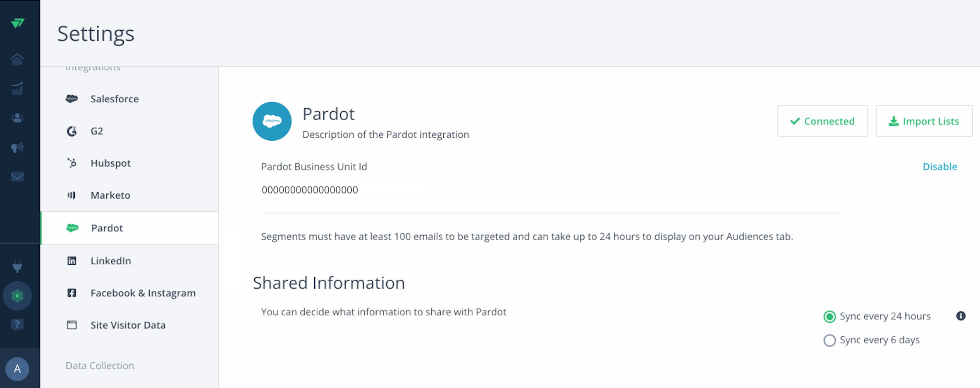Click the settings gear icon in sidebar
This screenshot has height=388, width=980.
(17, 296)
